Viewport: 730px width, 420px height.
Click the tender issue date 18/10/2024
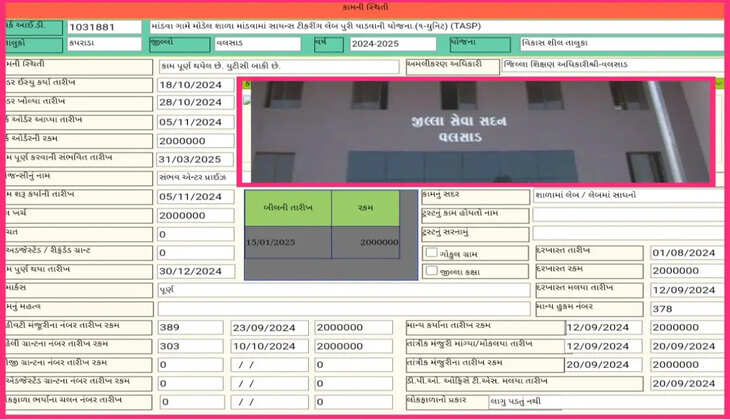tap(196, 84)
